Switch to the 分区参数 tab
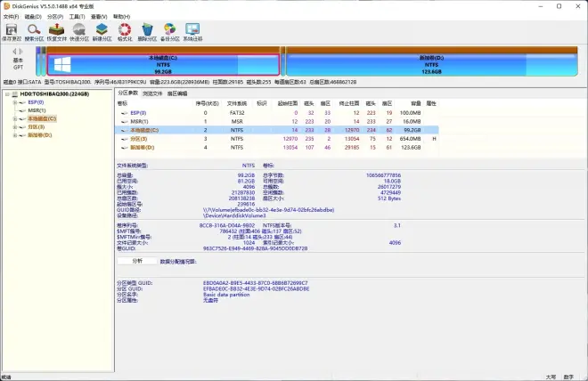588x381 pixels. click(x=128, y=93)
